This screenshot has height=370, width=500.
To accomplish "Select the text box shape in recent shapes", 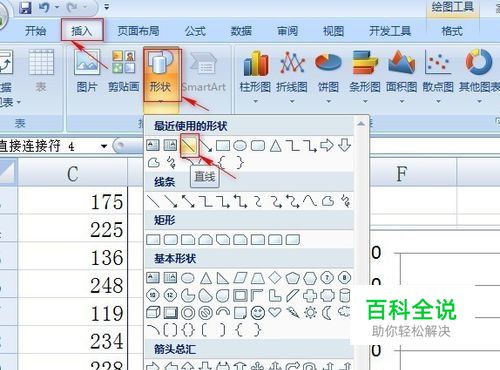I will pos(153,145).
